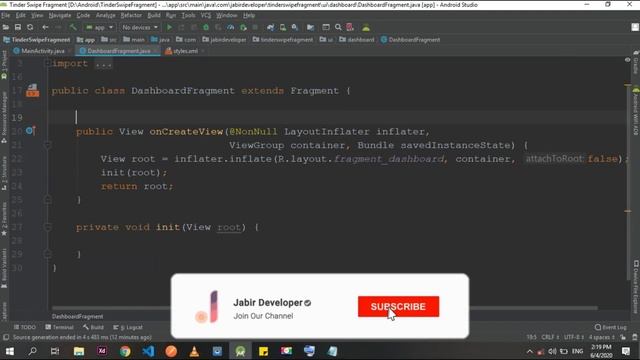640x360 pixels.
Task: Click the red icon beside the search magnifier
Action: tap(350, 27)
